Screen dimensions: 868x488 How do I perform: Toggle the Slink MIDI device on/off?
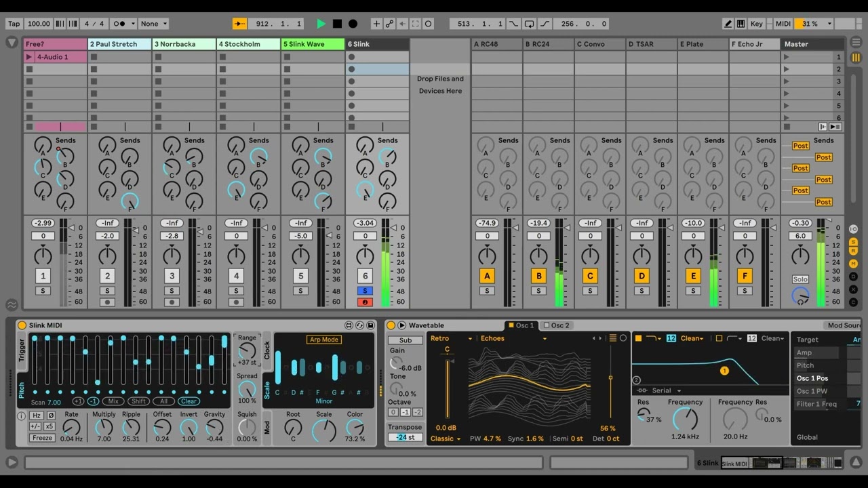point(22,325)
